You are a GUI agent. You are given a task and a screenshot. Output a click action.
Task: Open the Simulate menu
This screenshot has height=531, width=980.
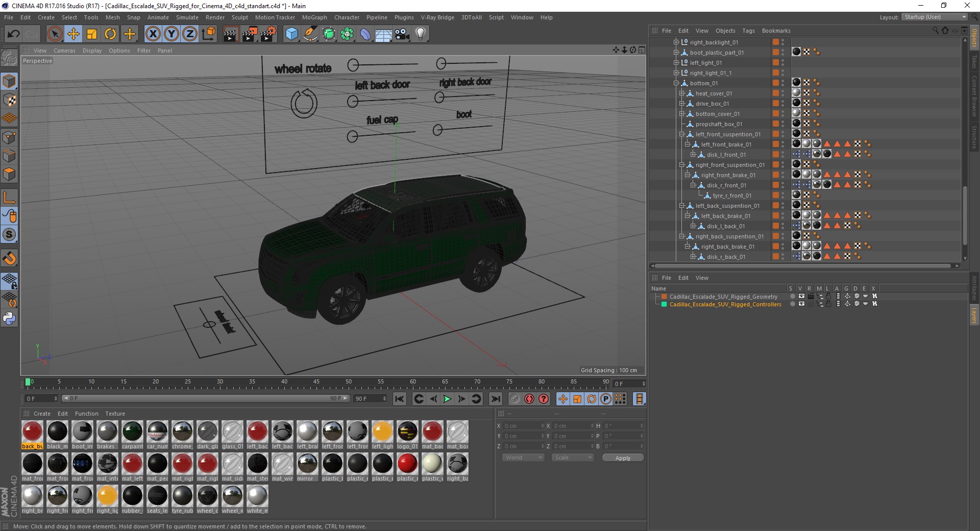187,17
